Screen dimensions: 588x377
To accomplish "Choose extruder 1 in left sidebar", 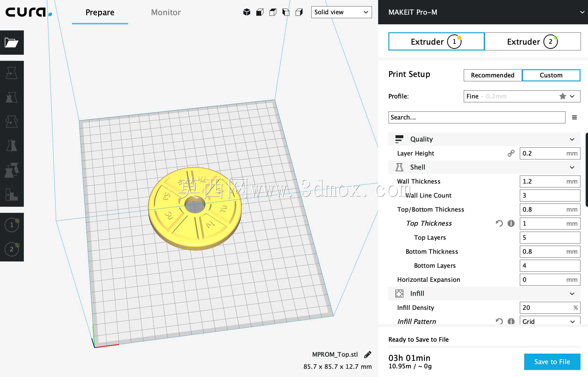I will tap(12, 225).
